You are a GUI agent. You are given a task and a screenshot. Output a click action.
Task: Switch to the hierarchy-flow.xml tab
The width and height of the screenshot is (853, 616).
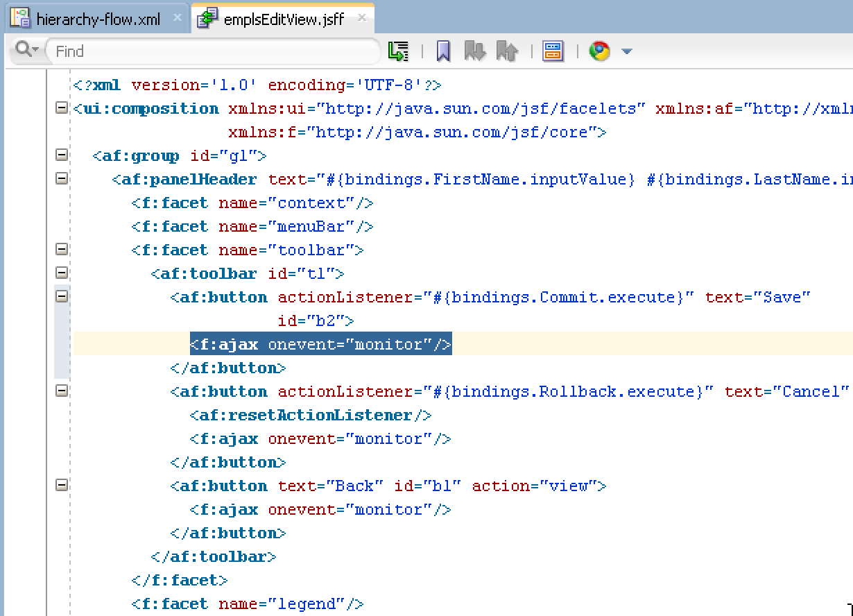98,19
